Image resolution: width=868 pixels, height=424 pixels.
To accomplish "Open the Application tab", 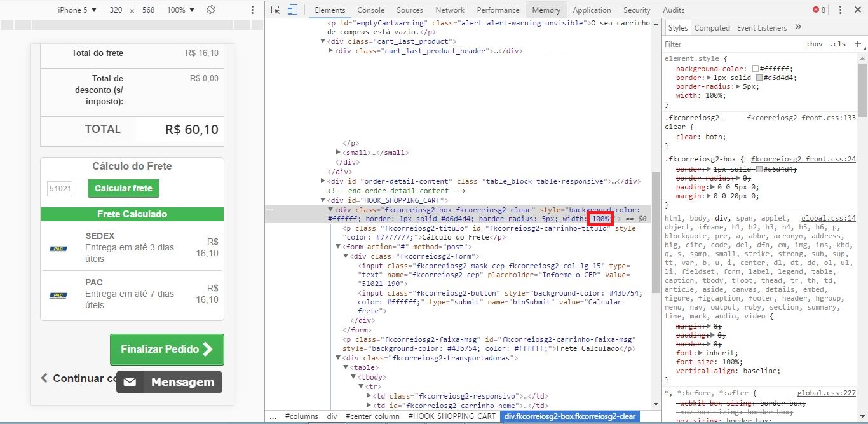I will click(x=592, y=10).
